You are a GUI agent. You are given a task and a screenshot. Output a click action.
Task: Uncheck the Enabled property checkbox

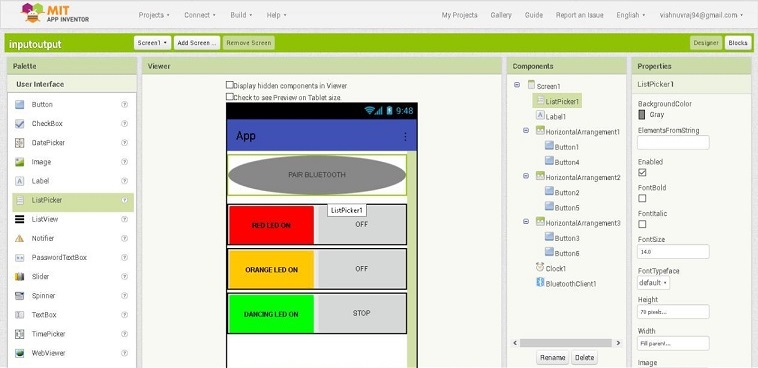tap(642, 172)
